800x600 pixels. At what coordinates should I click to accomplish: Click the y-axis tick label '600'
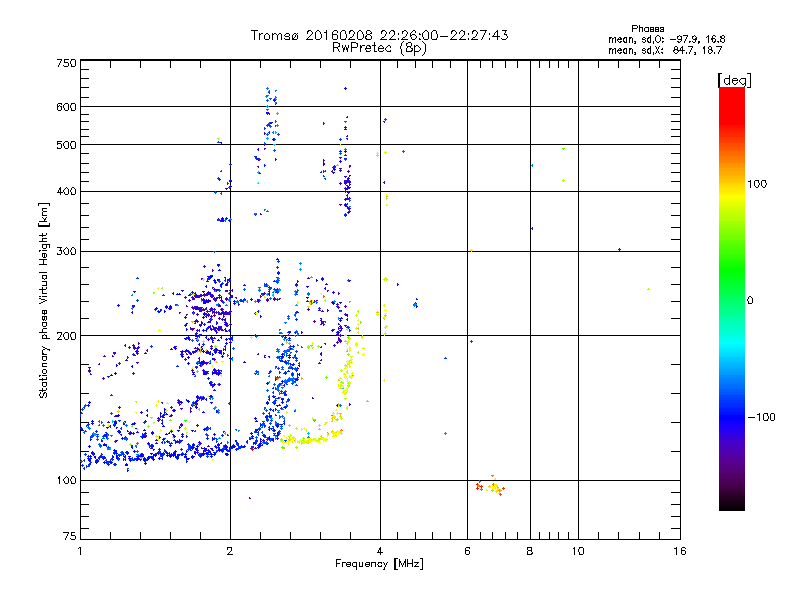tap(66, 107)
